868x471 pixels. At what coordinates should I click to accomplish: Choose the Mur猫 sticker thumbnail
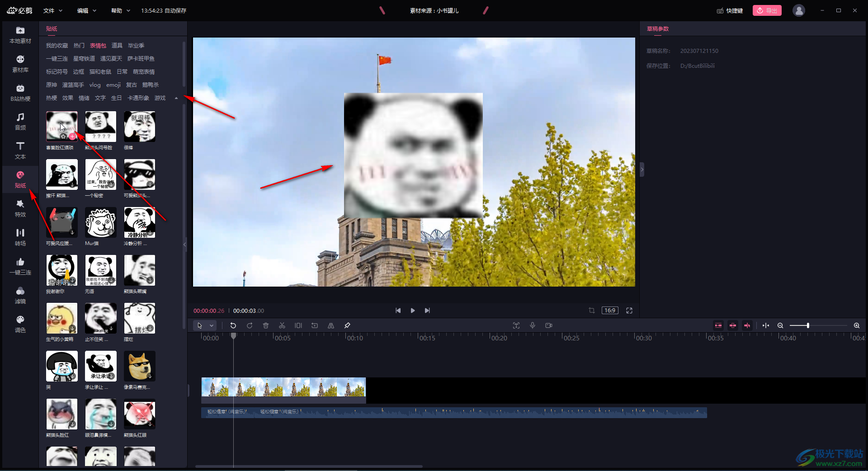[101, 222]
